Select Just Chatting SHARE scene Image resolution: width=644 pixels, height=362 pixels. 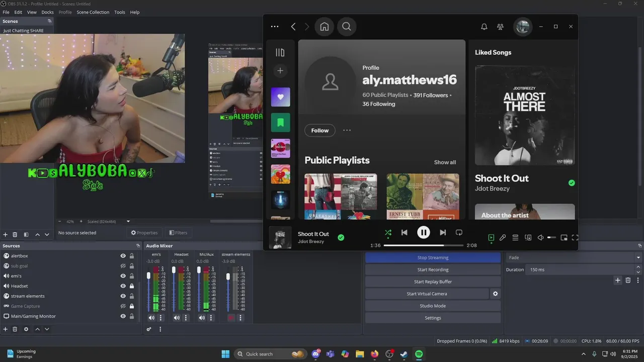click(x=24, y=31)
